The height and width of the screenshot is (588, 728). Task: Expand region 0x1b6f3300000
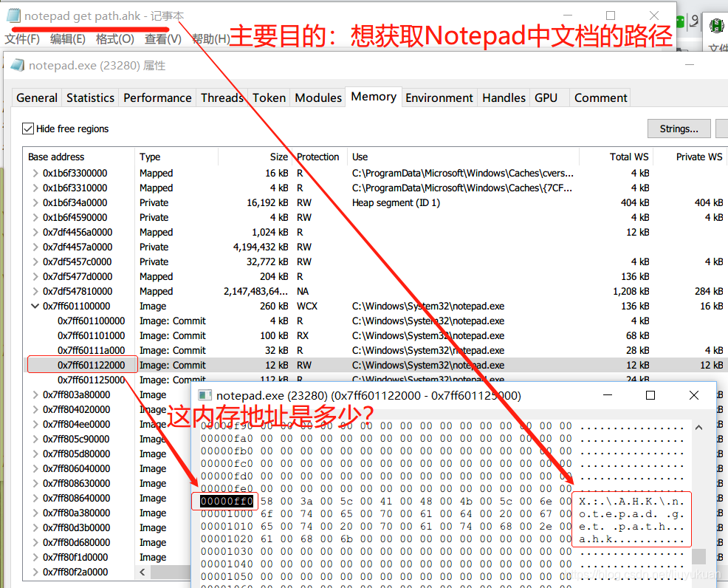[35, 174]
